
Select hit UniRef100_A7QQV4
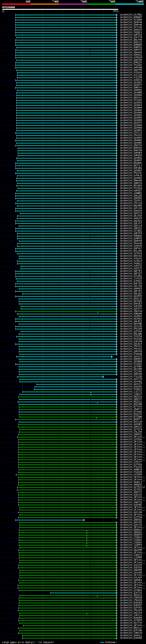coord(131,72)
